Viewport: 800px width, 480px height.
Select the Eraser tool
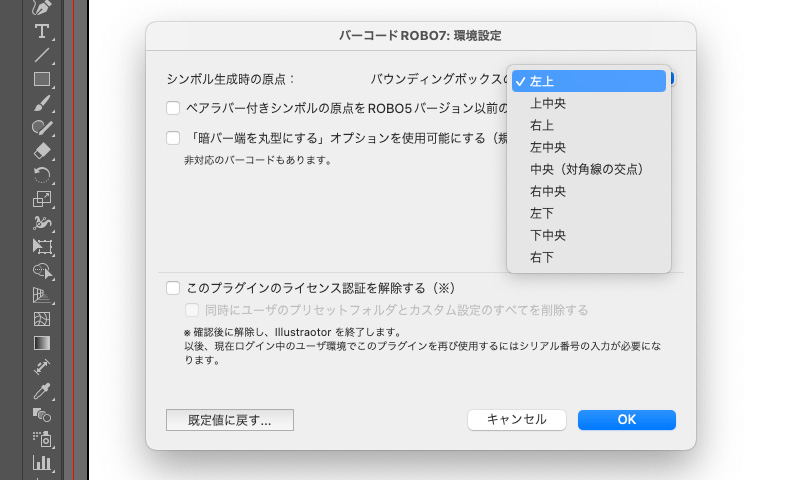tap(42, 151)
